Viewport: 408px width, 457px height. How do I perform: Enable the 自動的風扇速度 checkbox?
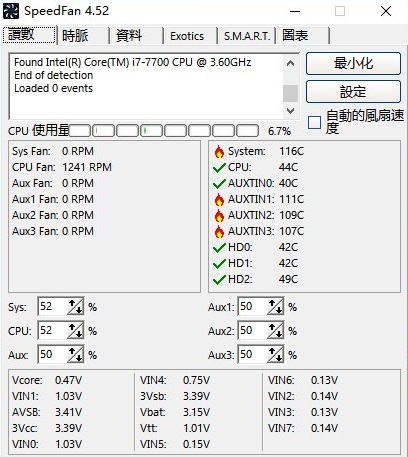point(314,122)
